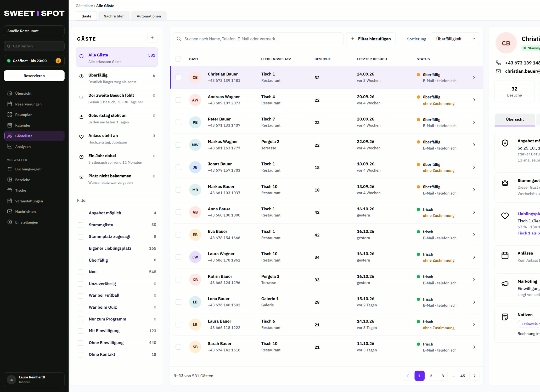Click the plus icon next to GÄSTE heading
Viewport: 540px width, 392px height.
click(x=152, y=38)
